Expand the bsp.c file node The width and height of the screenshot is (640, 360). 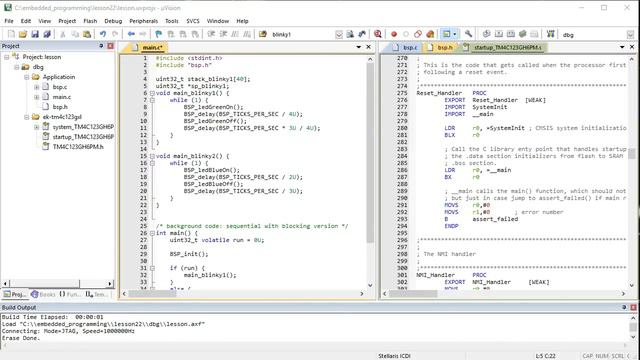pos(36,87)
